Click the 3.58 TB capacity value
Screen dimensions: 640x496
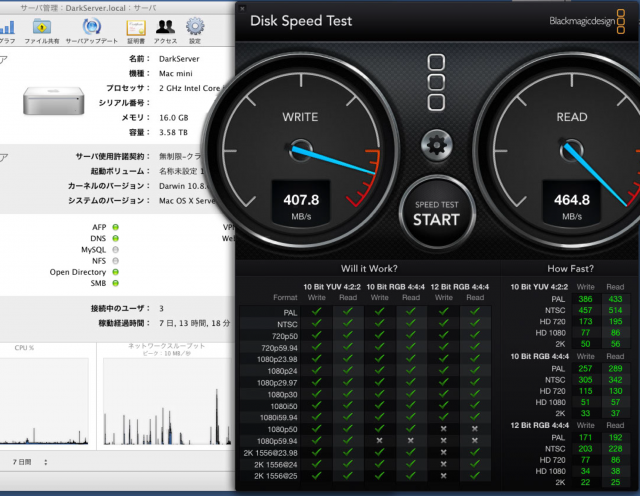pyautogui.click(x=173, y=132)
